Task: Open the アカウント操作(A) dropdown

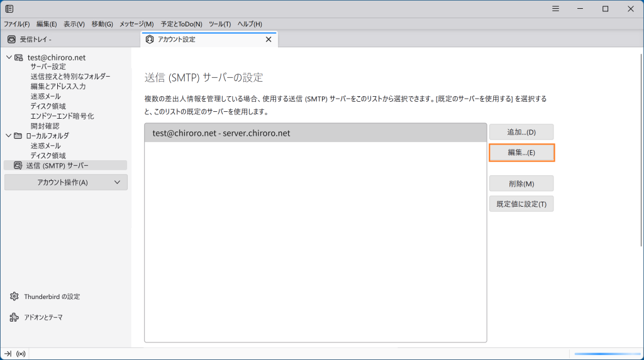Action: point(65,182)
